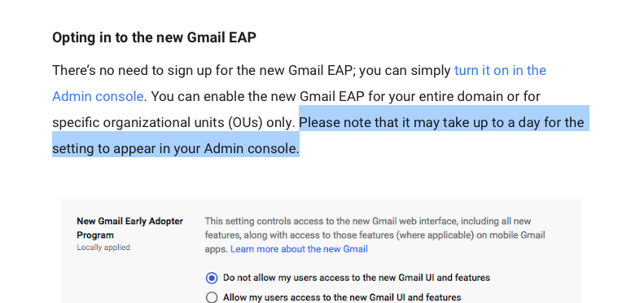Select the 'Do not allow my users' radio button
644x303 pixels.
(212, 279)
